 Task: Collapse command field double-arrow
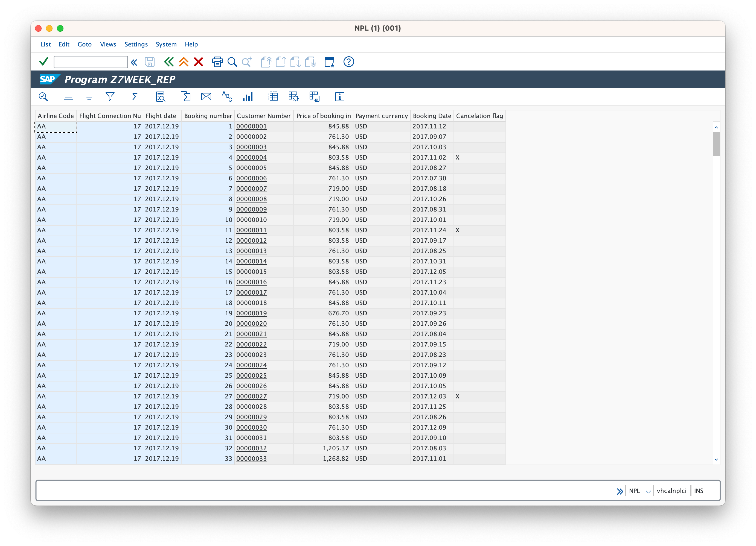point(134,62)
